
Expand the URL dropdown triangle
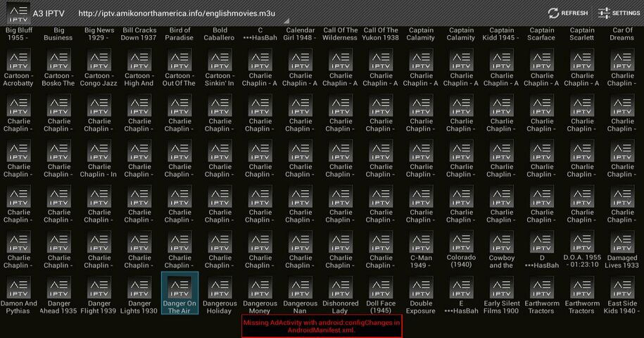(286, 20)
